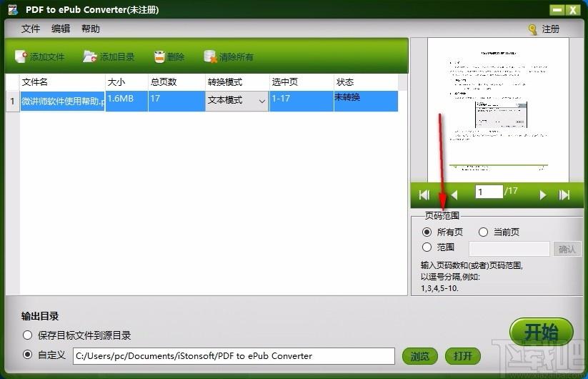588x379 pixels.
Task: Jump to first preview page
Action: (424, 195)
